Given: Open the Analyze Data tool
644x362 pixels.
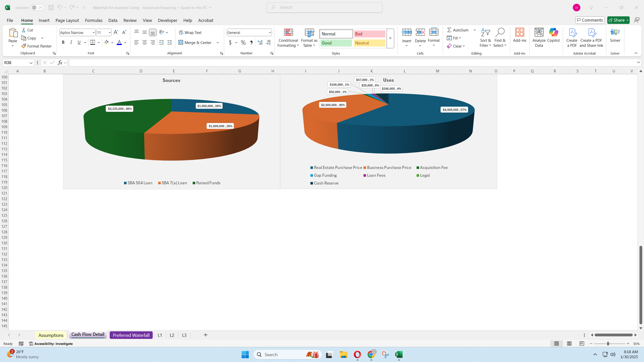Looking at the screenshot, I should point(539,38).
